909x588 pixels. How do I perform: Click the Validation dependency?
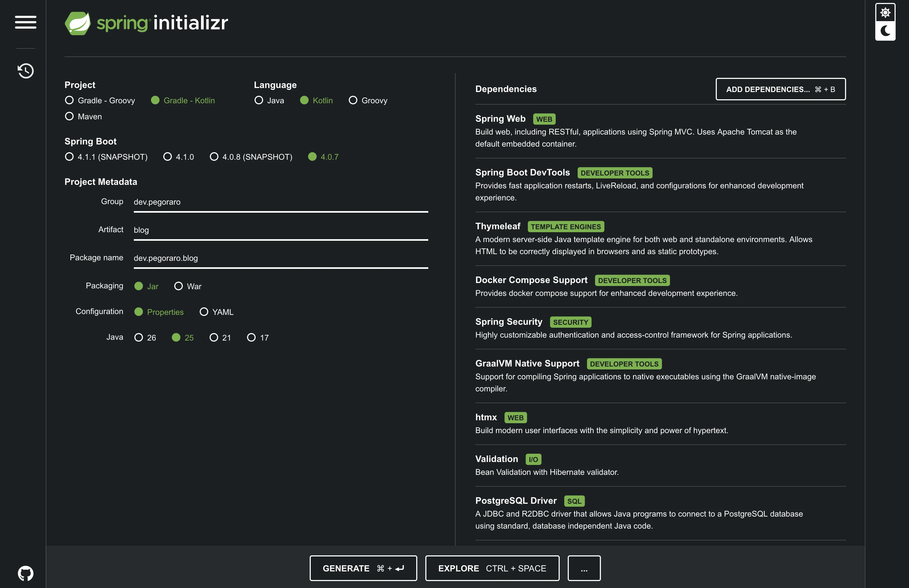(660, 465)
